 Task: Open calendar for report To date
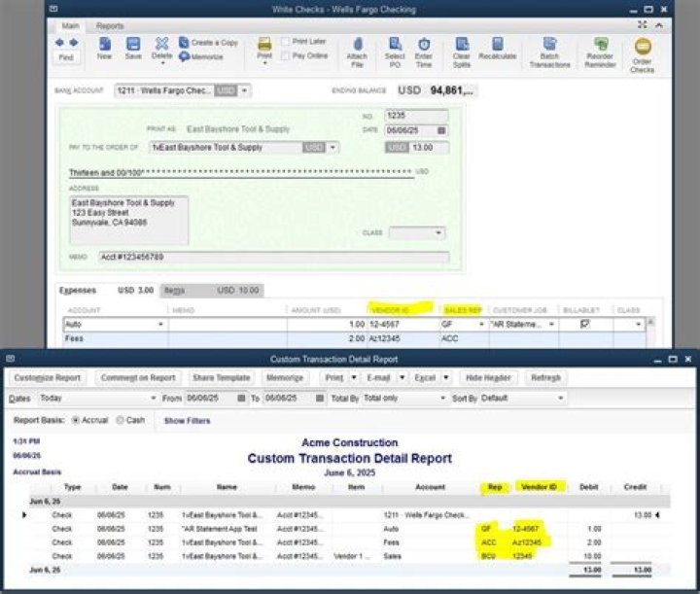coord(320,398)
